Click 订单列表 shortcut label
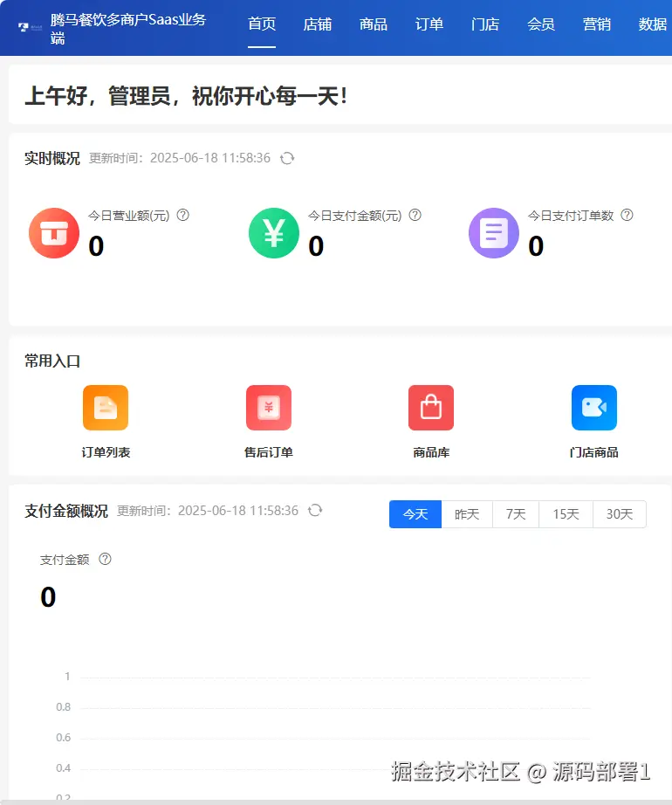This screenshot has width=672, height=805. coord(106,452)
